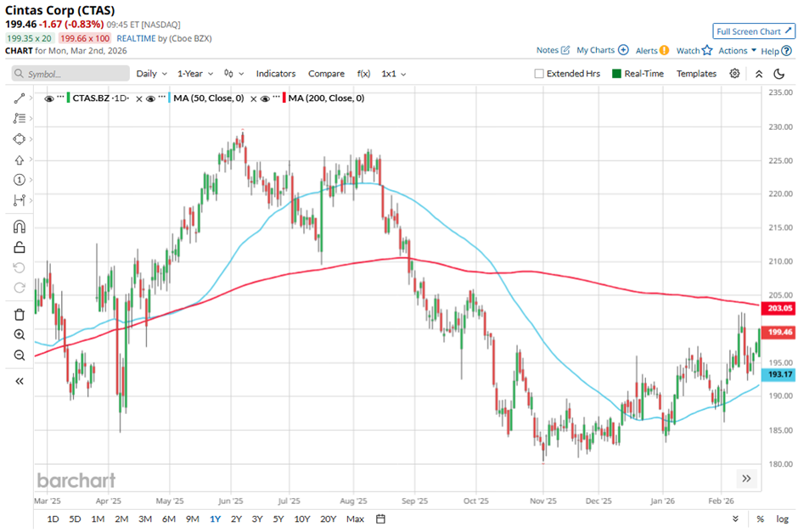
Task: Hide the MA (50, Close, 0) line
Action: coord(150,98)
